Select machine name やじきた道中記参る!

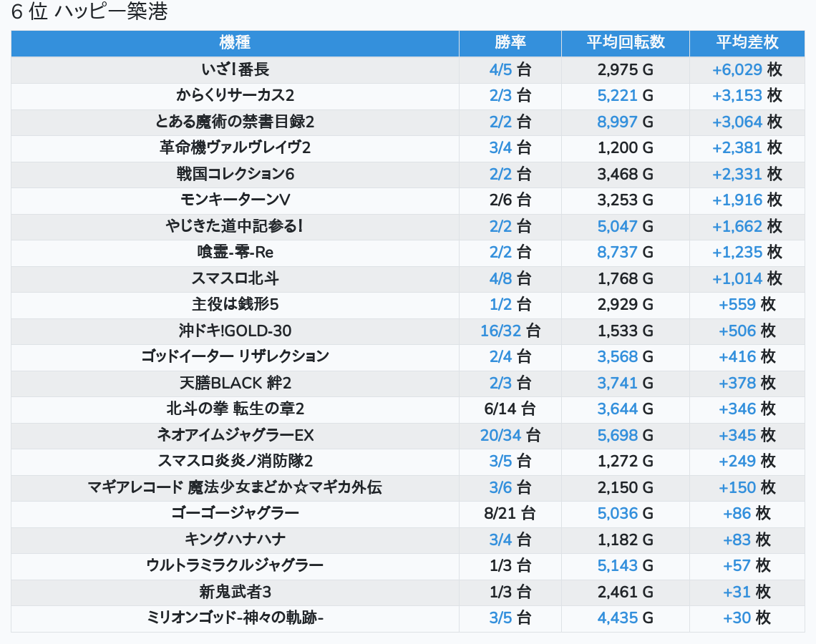point(235,226)
